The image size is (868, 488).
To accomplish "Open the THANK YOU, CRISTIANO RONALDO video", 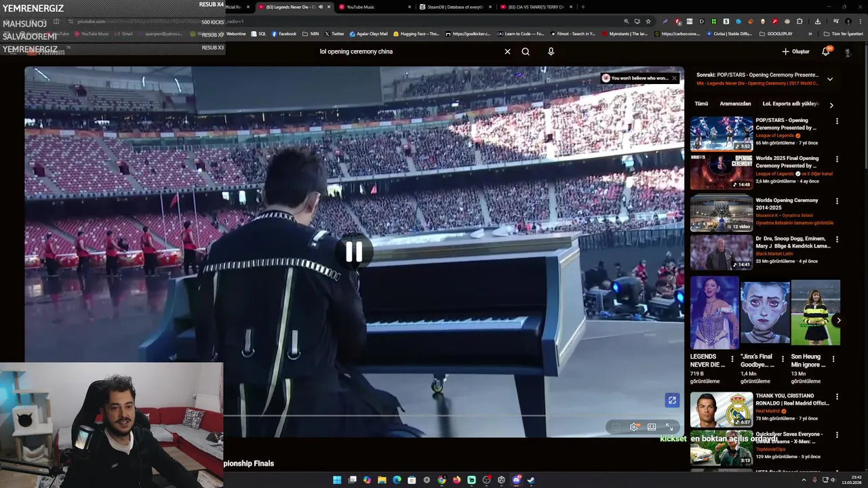I will coord(722,409).
